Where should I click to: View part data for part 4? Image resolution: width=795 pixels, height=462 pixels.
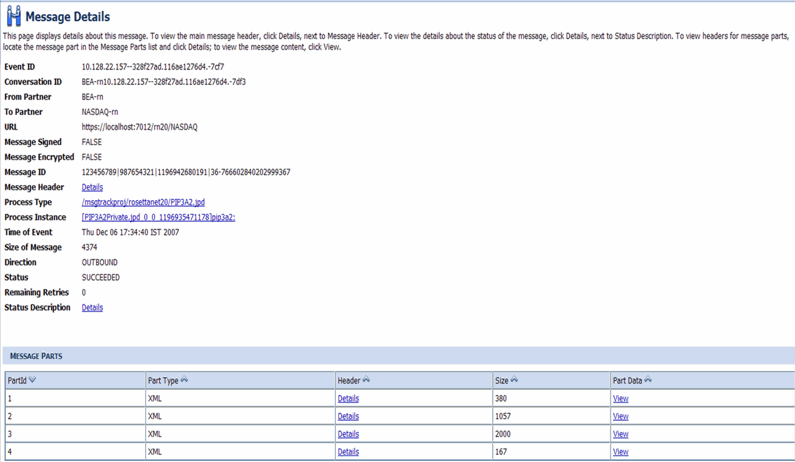point(621,452)
